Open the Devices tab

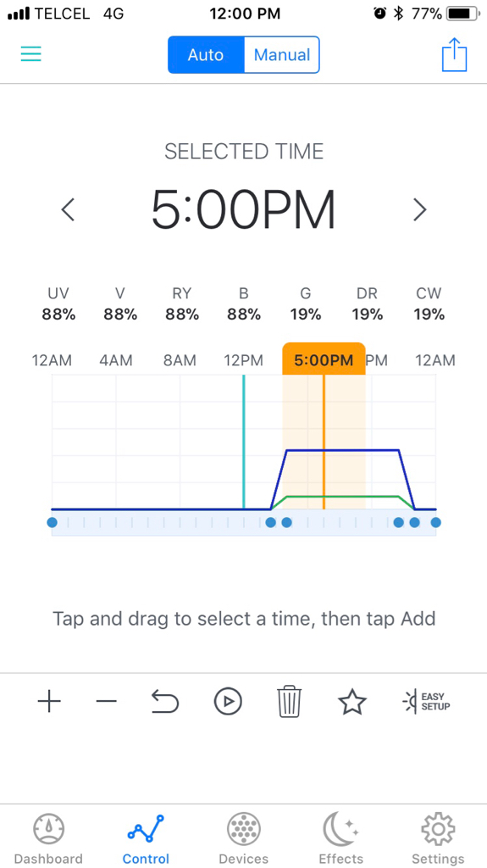pos(244,838)
